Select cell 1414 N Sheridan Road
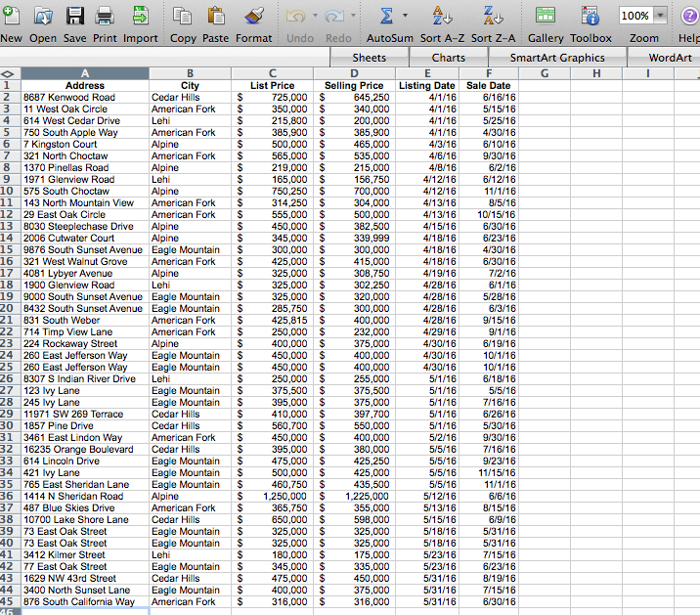This screenshot has width=700, height=615. [x=85, y=496]
